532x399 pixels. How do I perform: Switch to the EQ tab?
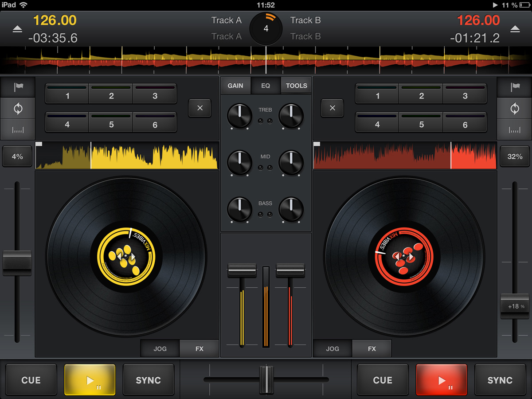click(266, 86)
